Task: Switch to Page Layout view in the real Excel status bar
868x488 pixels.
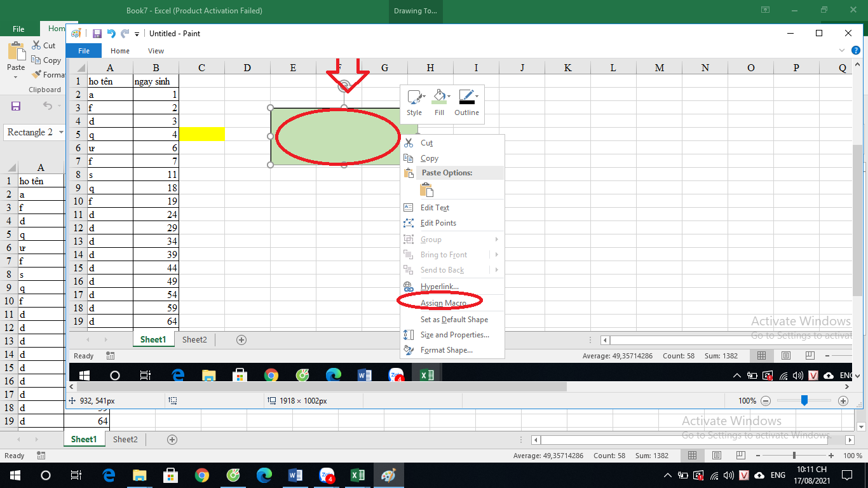Action: (x=717, y=456)
